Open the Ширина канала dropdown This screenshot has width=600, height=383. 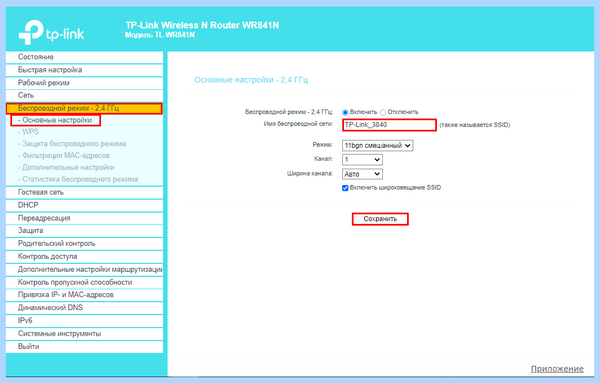click(362, 174)
